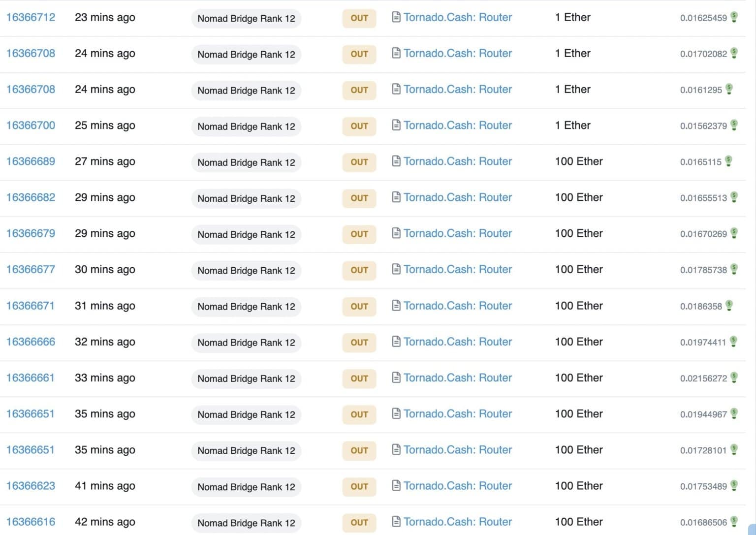This screenshot has width=756, height=535.
Task: Click green gas icon beside 0.02156272 fee
Action: point(734,378)
